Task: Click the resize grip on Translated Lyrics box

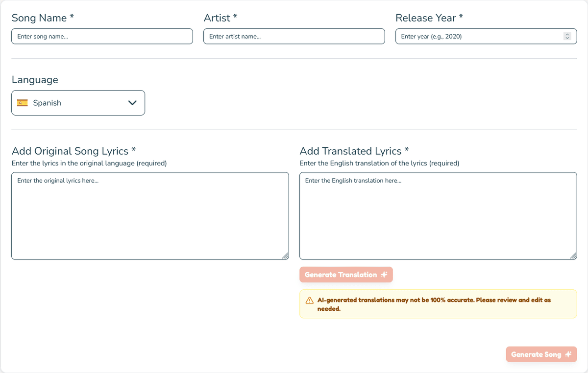Action: pyautogui.click(x=573, y=256)
